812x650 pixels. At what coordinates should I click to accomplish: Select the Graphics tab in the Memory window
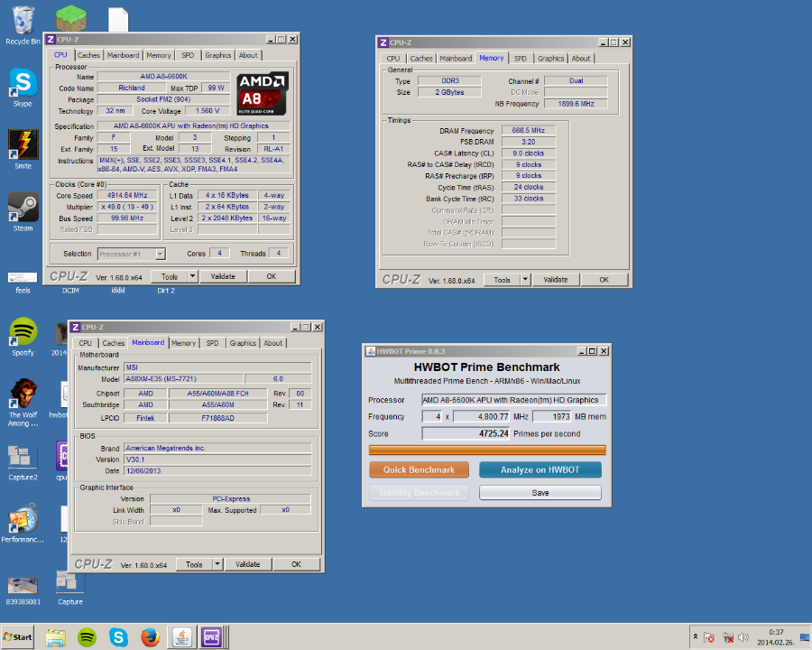point(550,59)
